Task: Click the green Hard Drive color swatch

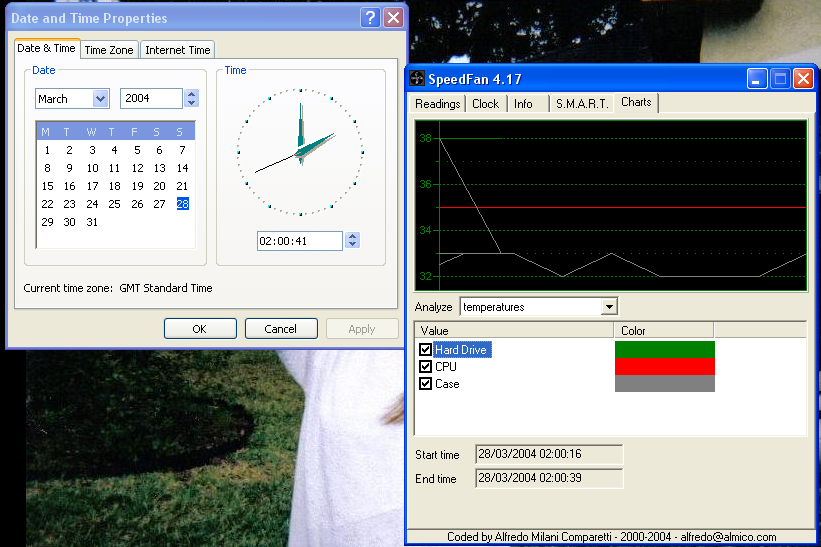Action: tap(664, 349)
